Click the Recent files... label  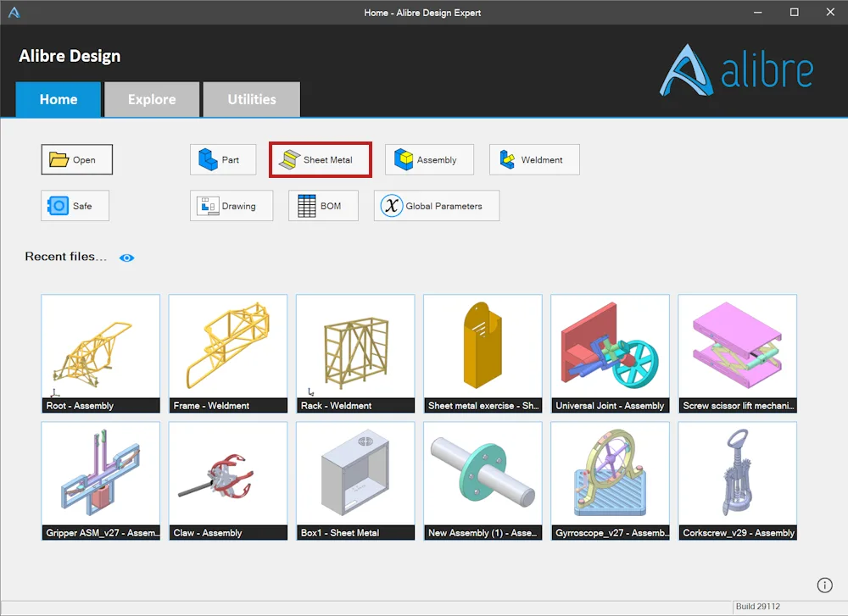(x=65, y=257)
